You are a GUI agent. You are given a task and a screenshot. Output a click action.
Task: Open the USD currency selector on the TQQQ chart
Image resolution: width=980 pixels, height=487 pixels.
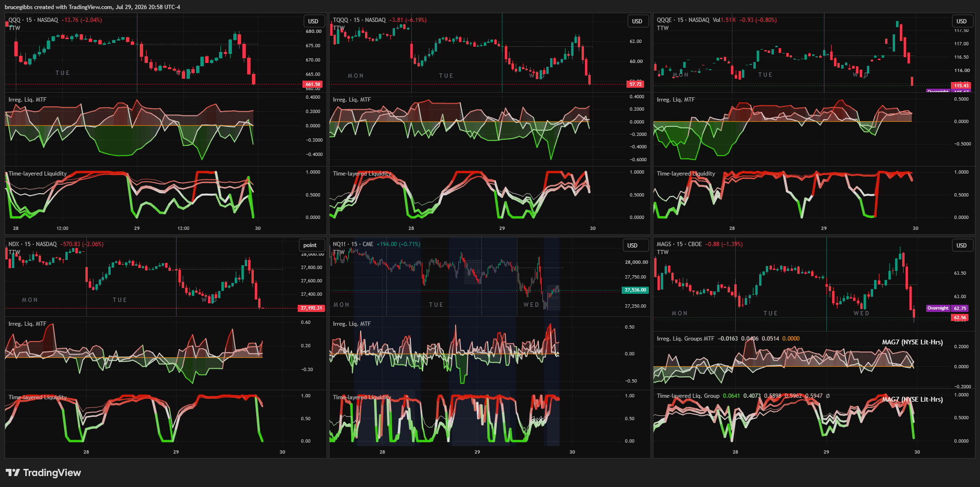pos(637,21)
